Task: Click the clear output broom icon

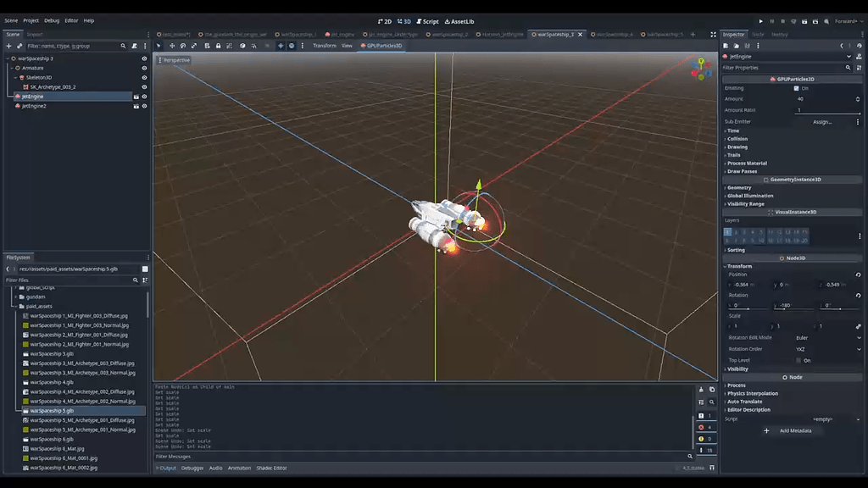Action: tap(701, 390)
